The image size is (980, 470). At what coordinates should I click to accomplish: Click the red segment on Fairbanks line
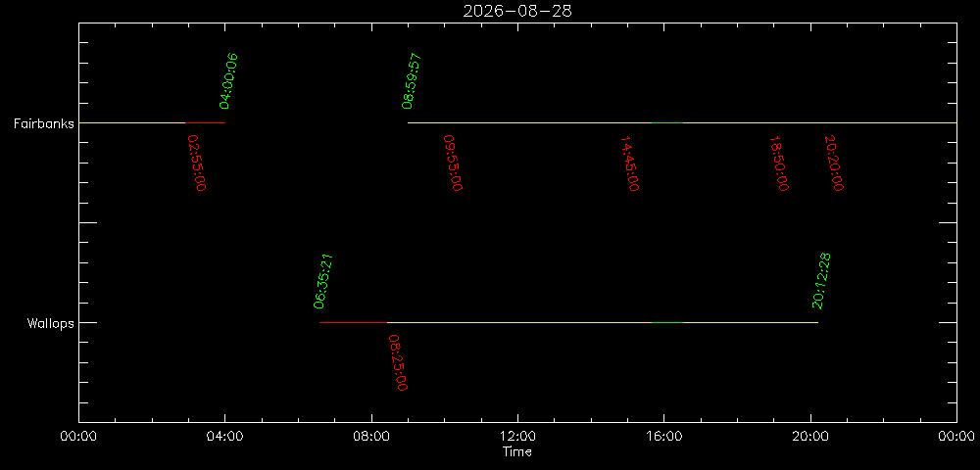[x=205, y=123]
